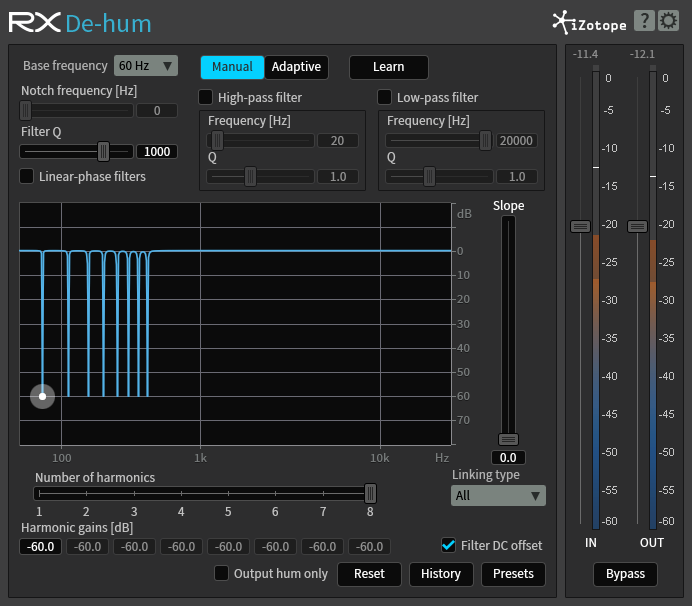Click Low-pass Frequency value field 20000
Screen dimensions: 692x606
click(516, 141)
